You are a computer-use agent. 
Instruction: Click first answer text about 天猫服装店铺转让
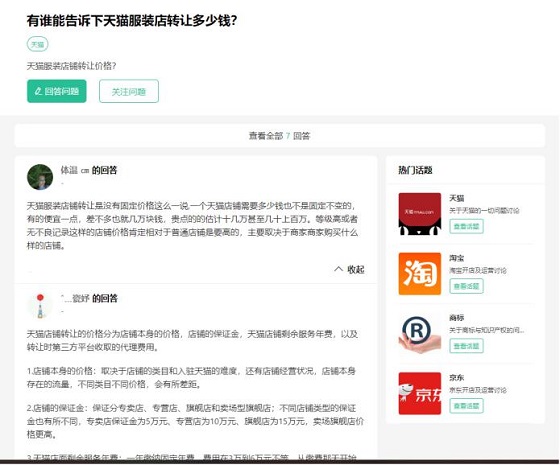point(192,226)
